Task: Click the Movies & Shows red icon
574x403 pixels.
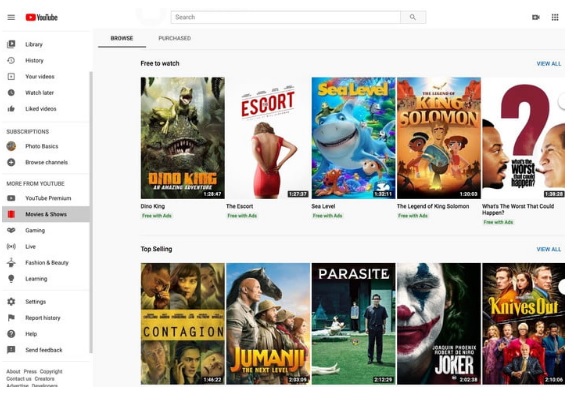Action: pyautogui.click(x=11, y=214)
